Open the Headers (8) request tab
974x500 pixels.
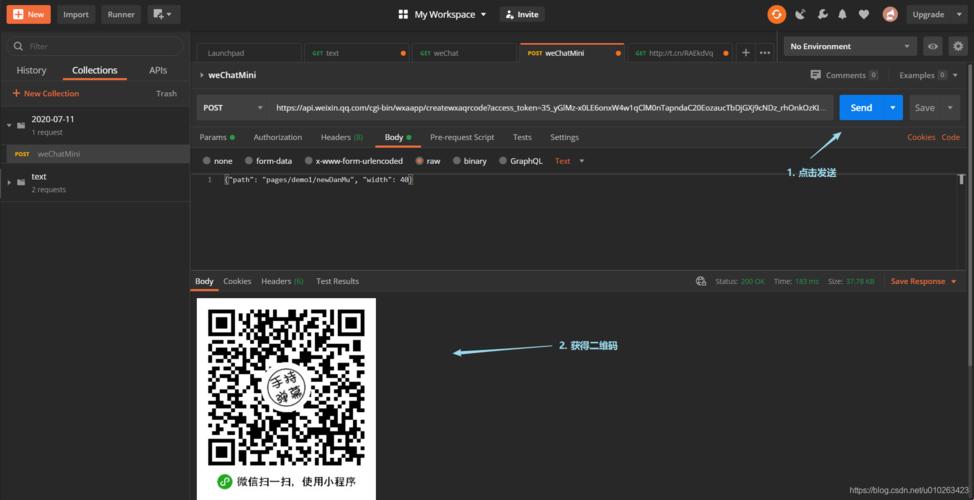[x=342, y=137]
